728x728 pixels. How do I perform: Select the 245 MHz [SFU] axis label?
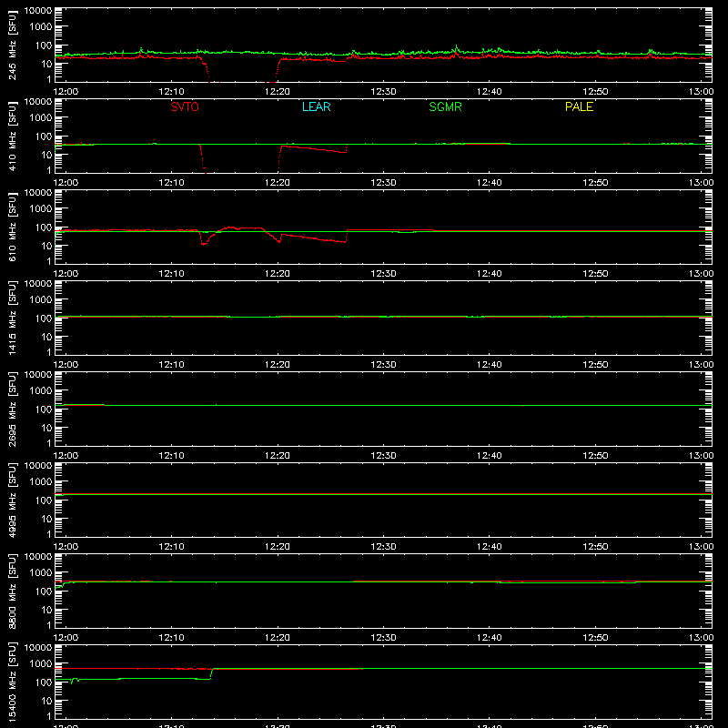(12, 45)
